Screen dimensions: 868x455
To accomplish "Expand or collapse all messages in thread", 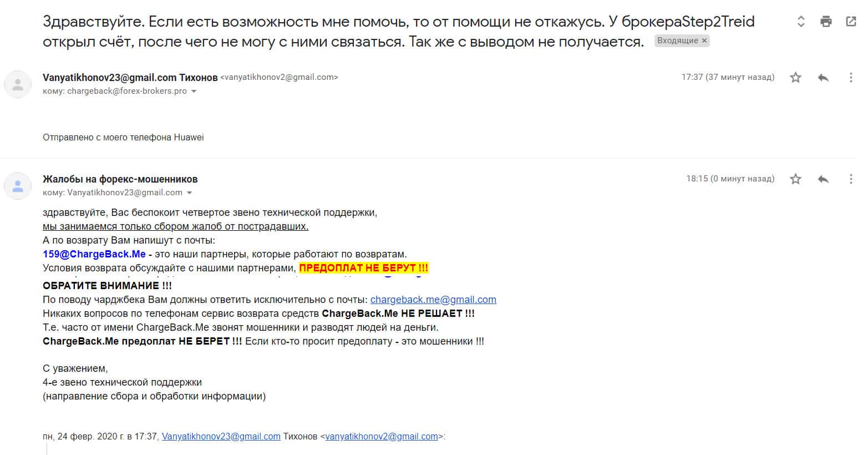I will coord(801,22).
